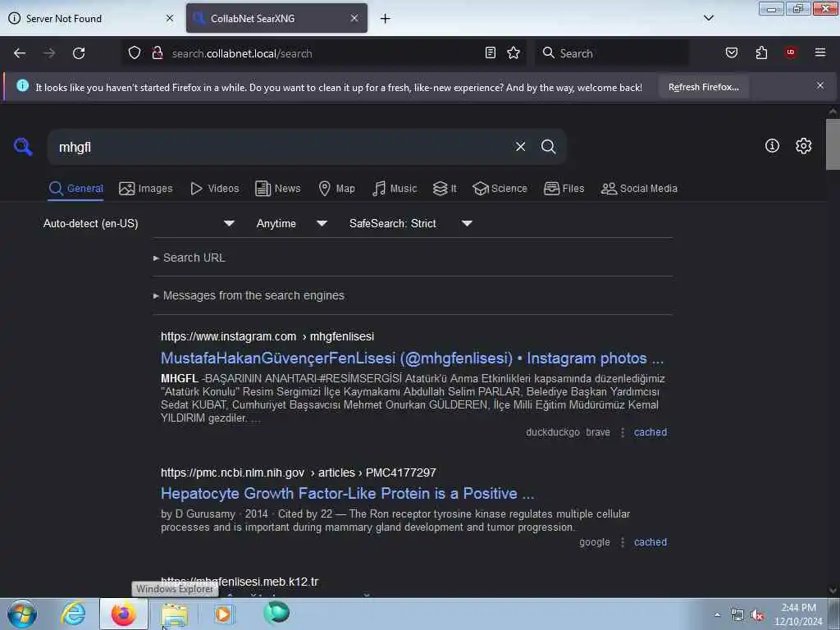Open more options dots on Instagram result
This screenshot has width=840, height=630.
(622, 432)
